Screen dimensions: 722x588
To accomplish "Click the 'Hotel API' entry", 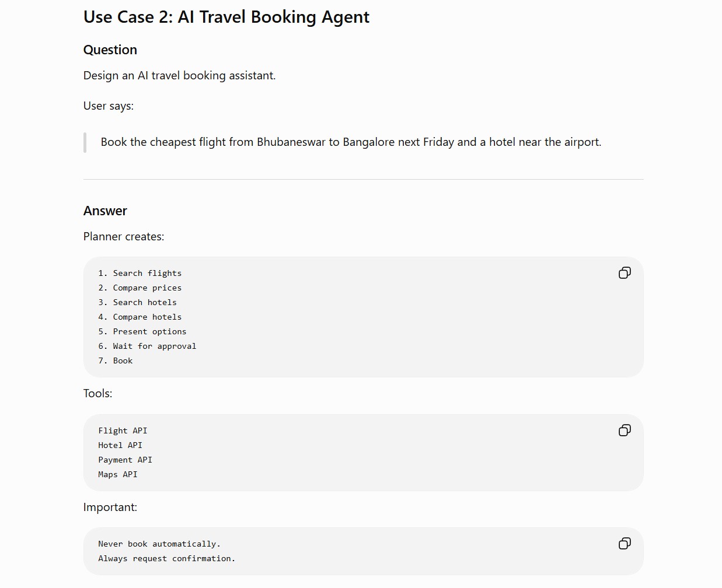I will pyautogui.click(x=120, y=445).
